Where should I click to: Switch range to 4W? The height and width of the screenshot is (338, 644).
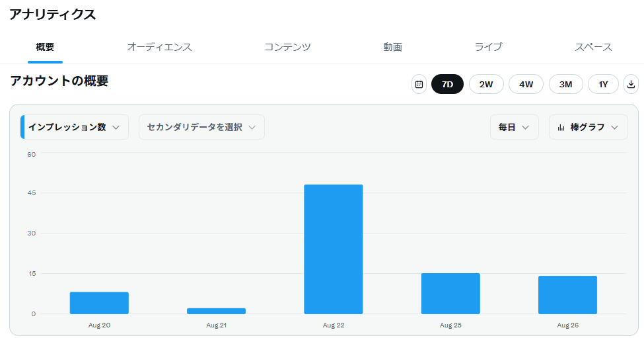(x=526, y=84)
